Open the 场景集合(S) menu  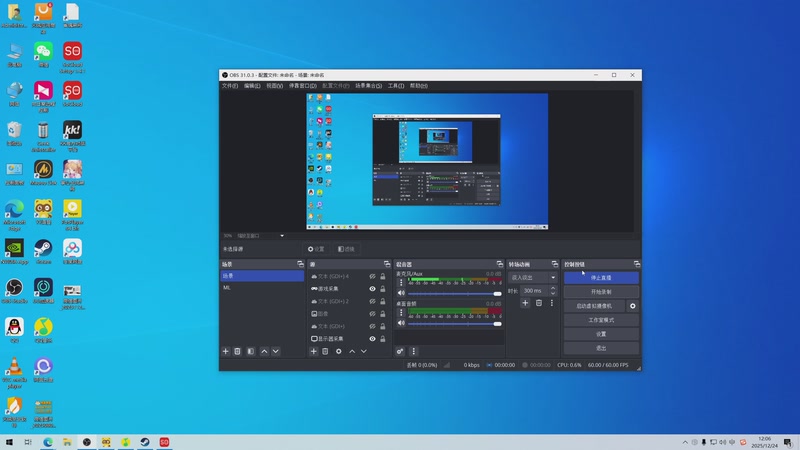(368, 86)
